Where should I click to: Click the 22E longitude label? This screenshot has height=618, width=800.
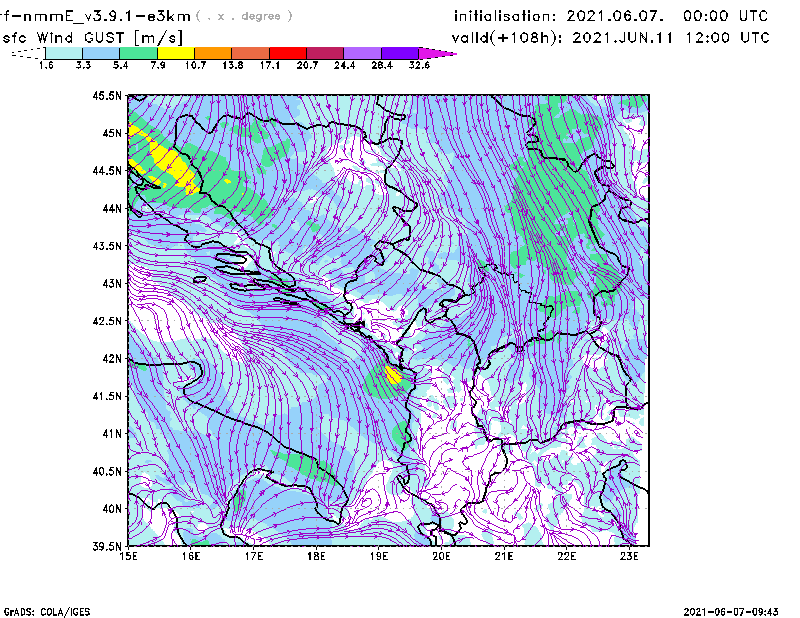coord(566,556)
